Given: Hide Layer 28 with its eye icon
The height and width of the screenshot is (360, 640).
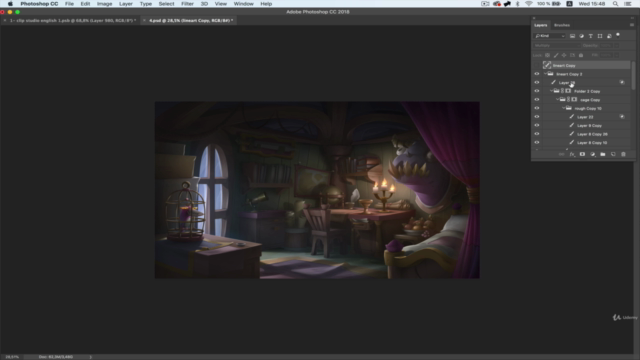Looking at the screenshot, I should [x=537, y=82].
